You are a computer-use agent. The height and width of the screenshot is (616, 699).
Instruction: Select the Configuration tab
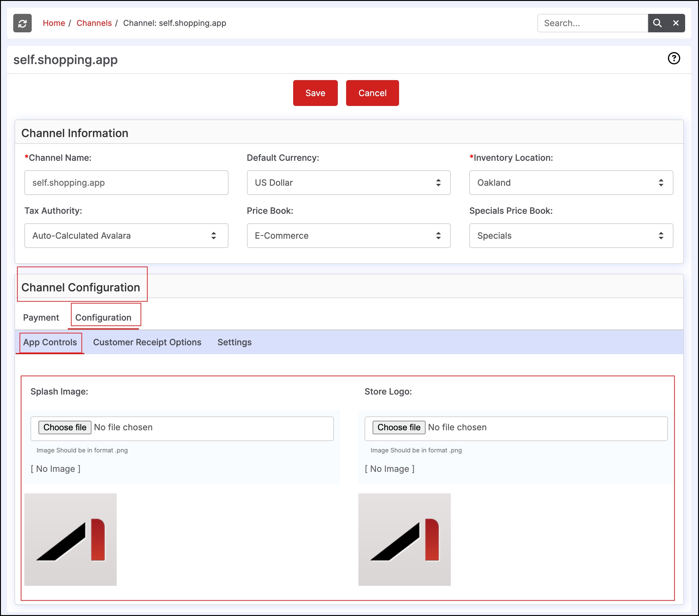point(103,318)
